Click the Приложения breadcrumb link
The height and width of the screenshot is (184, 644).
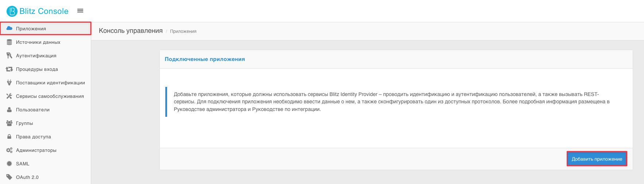click(x=183, y=31)
